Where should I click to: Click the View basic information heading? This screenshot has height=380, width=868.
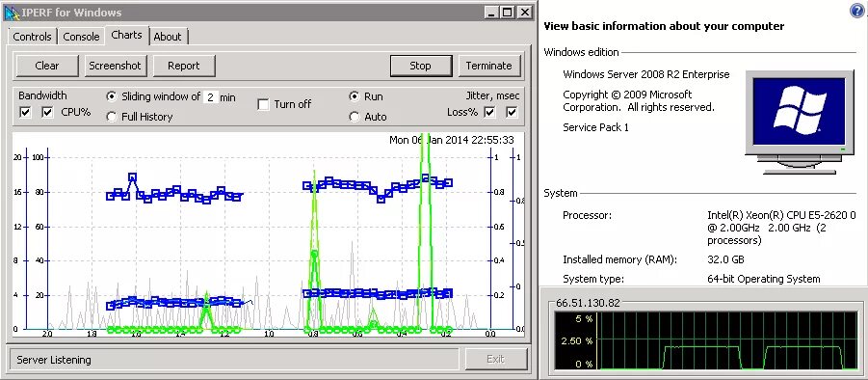[x=664, y=26]
